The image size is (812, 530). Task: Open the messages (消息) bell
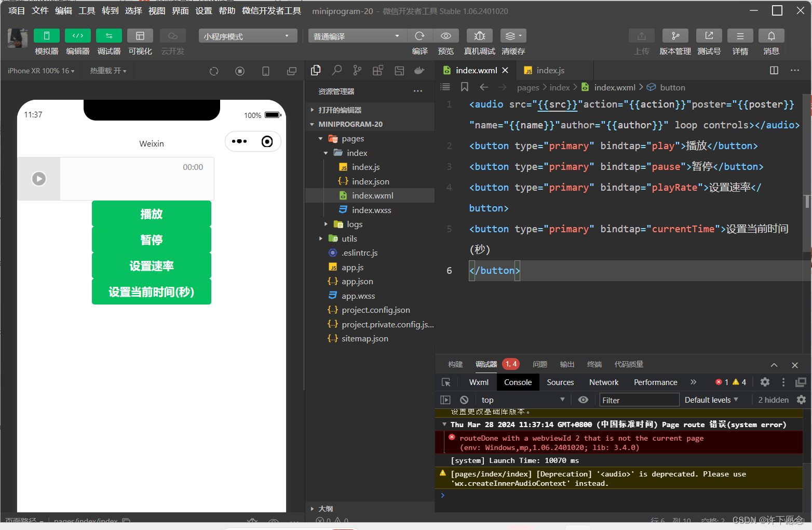click(x=772, y=35)
